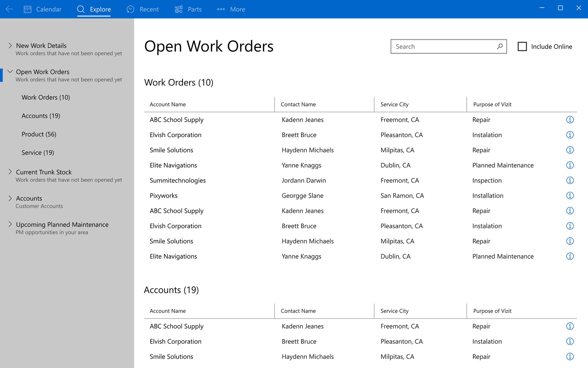This screenshot has width=588, height=368.
Task: Click info icon for San Ramon work order
Action: 570,196
